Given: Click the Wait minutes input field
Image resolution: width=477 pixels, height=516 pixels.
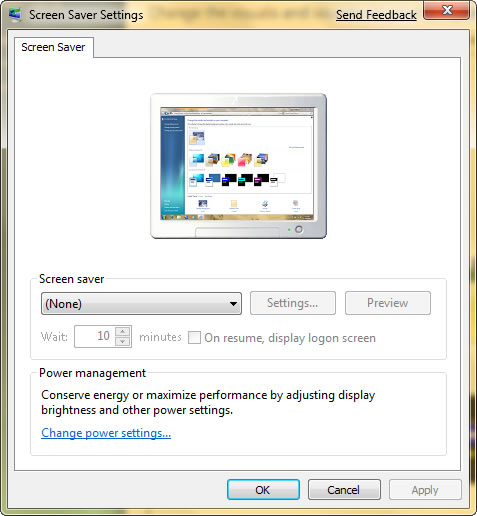Looking at the screenshot, I should click(95, 336).
